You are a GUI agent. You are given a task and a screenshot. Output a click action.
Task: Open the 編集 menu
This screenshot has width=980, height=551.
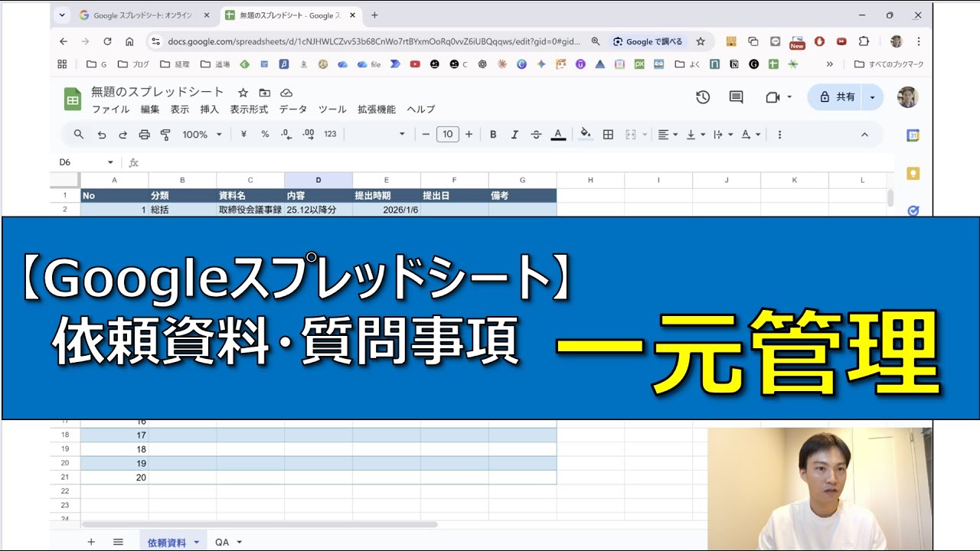150,109
